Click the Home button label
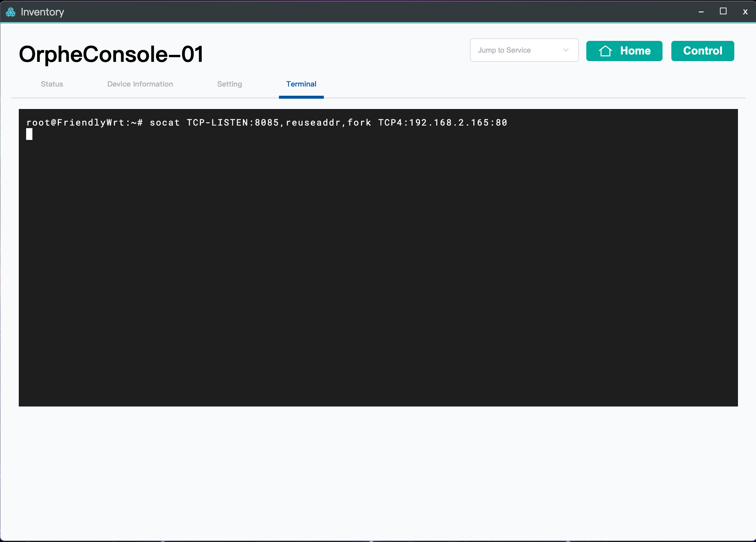 [x=635, y=51]
